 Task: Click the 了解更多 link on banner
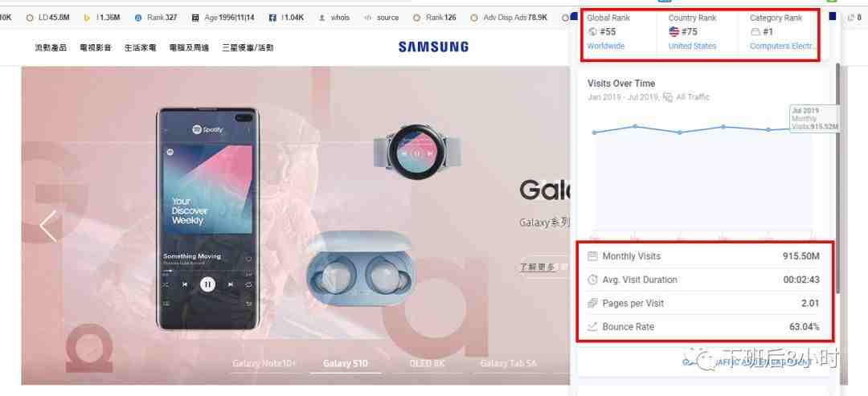pos(538,267)
